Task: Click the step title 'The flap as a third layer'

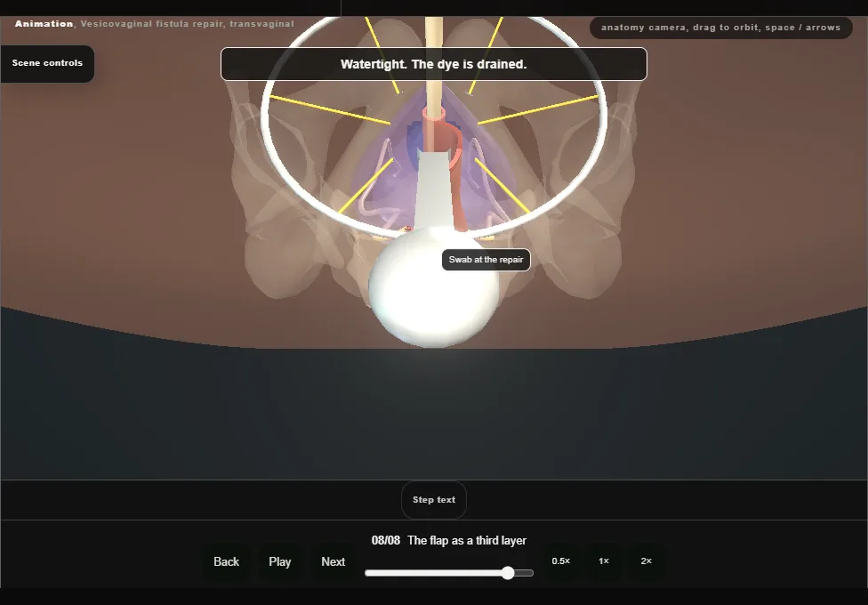Action: [467, 541]
